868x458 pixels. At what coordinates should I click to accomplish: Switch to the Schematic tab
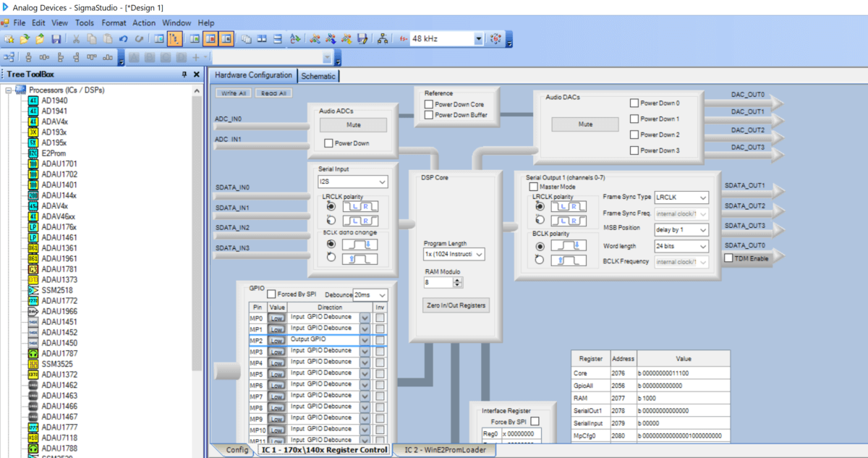point(318,76)
